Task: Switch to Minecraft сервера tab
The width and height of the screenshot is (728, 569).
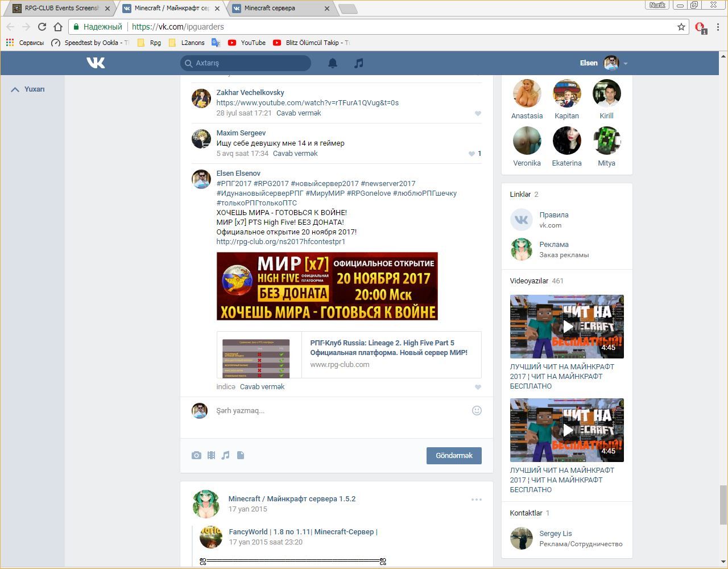Action: coord(282,9)
